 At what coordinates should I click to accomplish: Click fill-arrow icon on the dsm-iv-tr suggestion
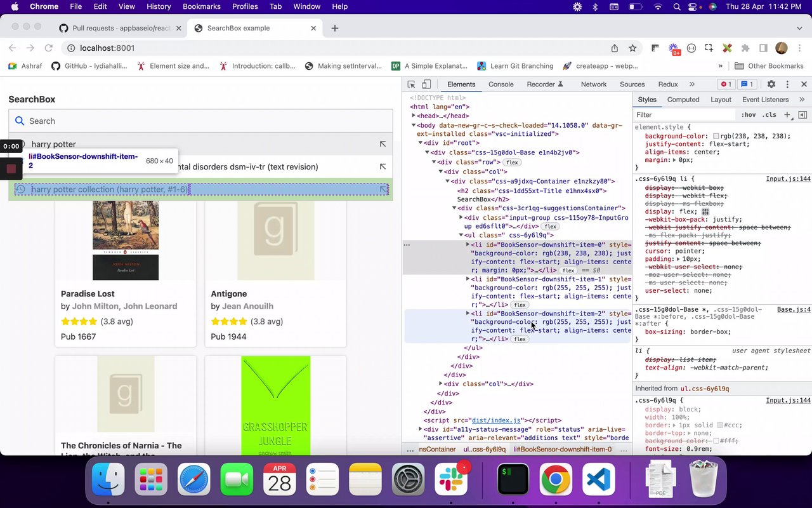pyautogui.click(x=383, y=167)
